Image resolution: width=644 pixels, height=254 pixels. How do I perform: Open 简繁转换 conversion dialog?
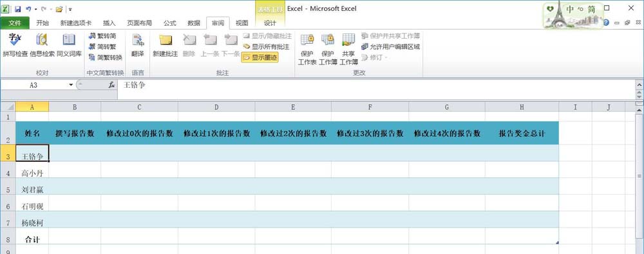coord(106,57)
